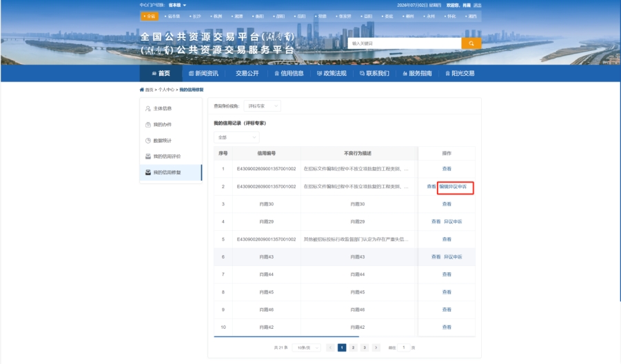The height and width of the screenshot is (364, 621).
Task: Go to page 1 button
Action: [x=342, y=347]
